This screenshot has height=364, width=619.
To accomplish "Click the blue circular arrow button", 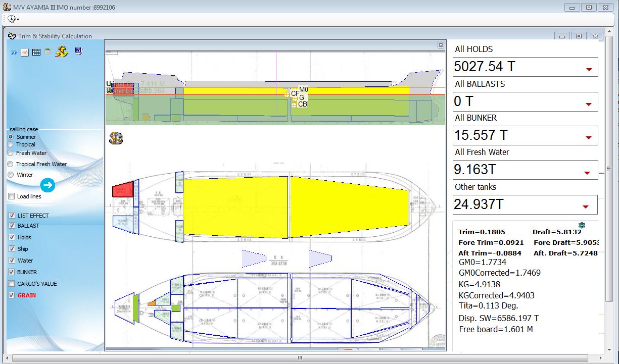I will 47,185.
